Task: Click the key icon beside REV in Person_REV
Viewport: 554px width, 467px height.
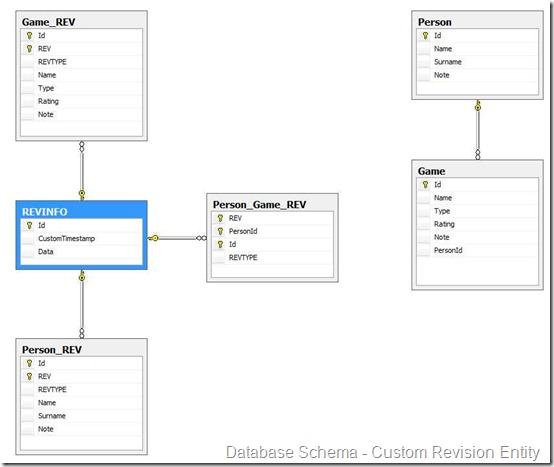Action: [29, 376]
